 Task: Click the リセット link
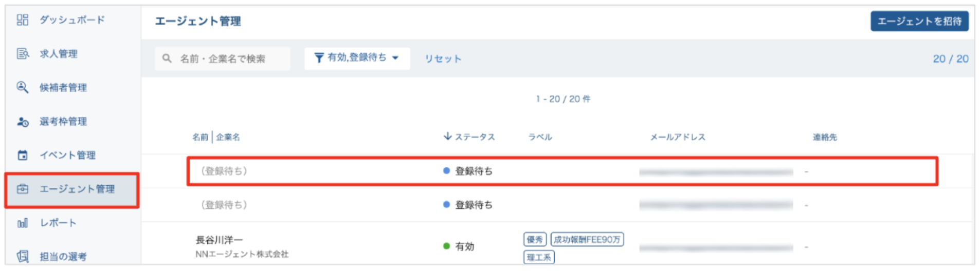tap(443, 59)
